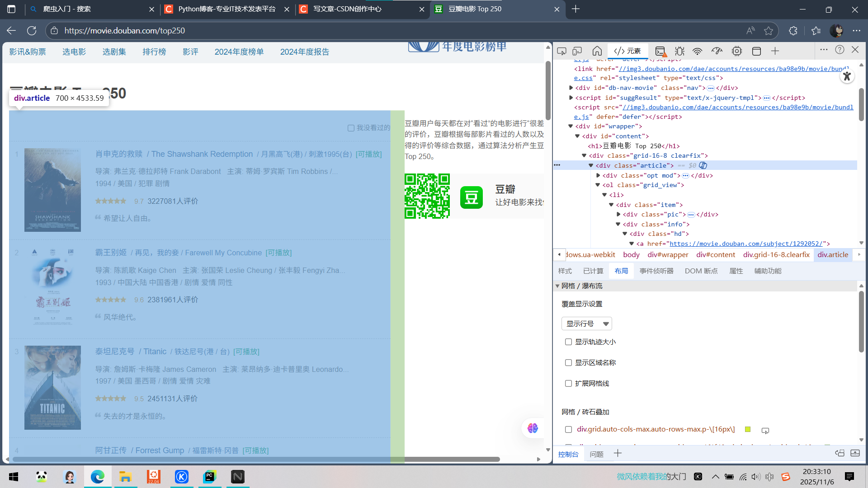Switch to the 已计算 tab
Screen dimensions: 868x488
[x=593, y=271]
